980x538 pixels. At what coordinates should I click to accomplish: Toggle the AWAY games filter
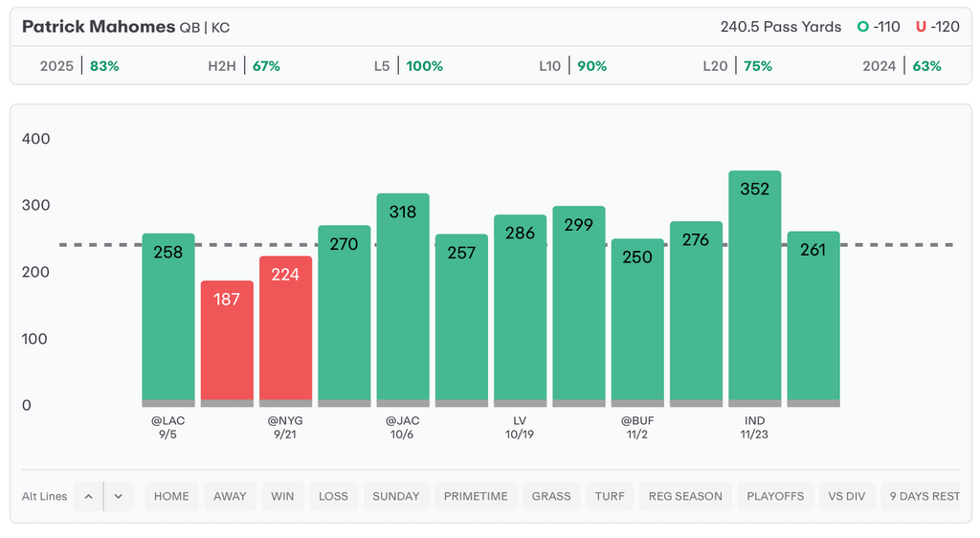(x=230, y=496)
